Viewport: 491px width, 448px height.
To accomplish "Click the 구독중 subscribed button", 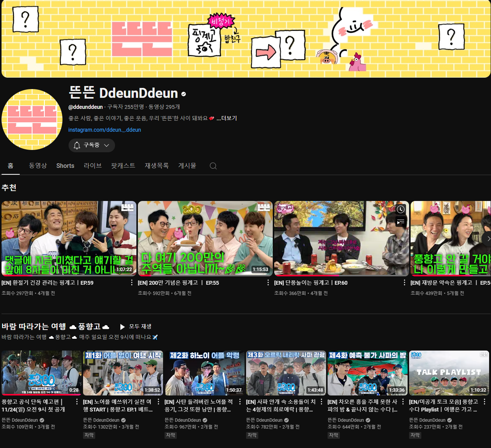I will tap(92, 145).
